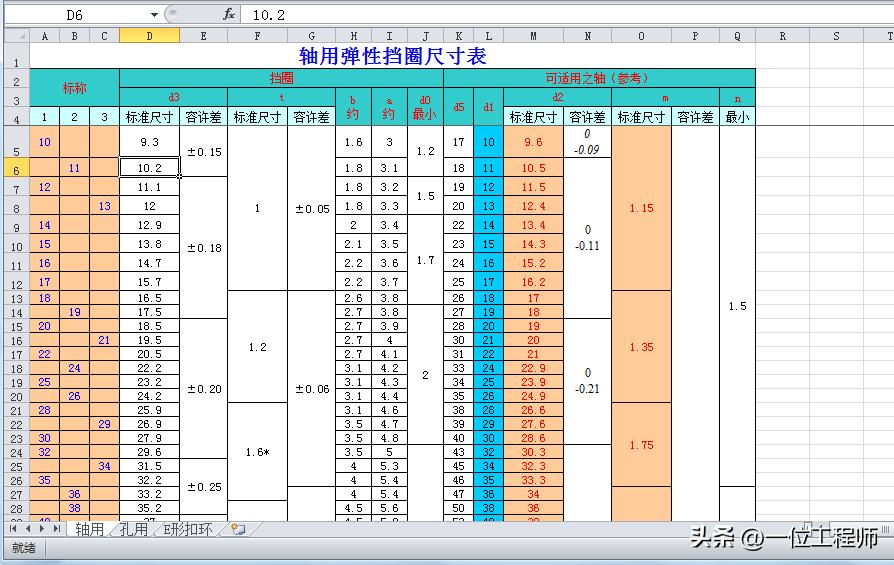Click the 最小 cell in column Q
This screenshot has height=565, width=894.
pyautogui.click(x=737, y=117)
